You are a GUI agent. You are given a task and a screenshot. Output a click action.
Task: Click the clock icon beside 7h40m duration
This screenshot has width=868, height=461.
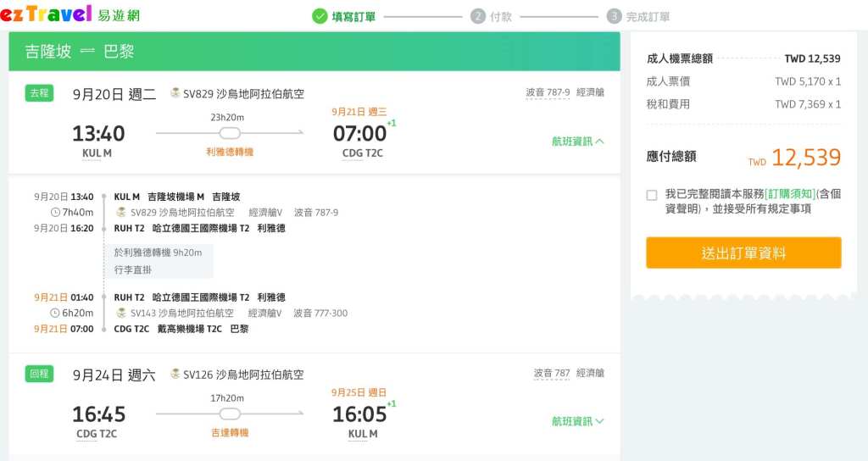[x=56, y=212]
